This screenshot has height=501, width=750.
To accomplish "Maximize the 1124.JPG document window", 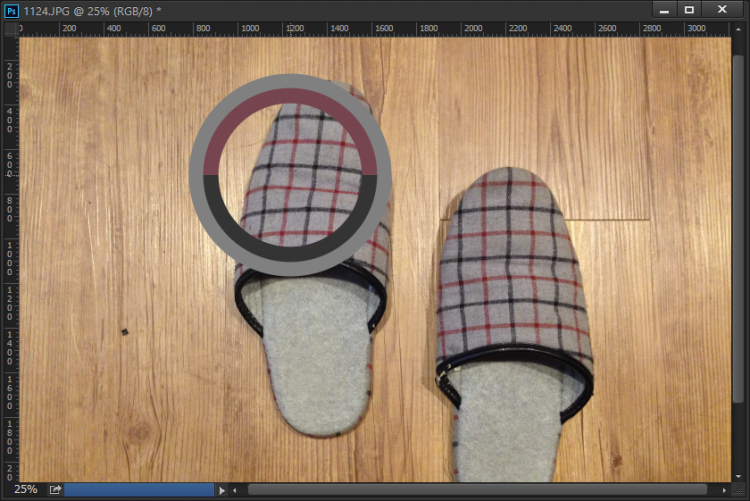I will click(689, 10).
